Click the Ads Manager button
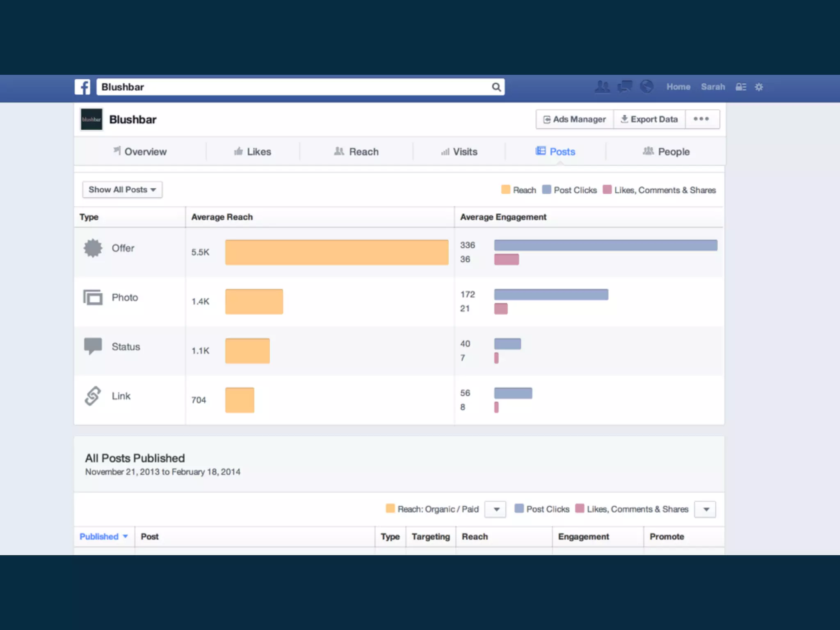Screen dimensions: 840x630 (575, 119)
